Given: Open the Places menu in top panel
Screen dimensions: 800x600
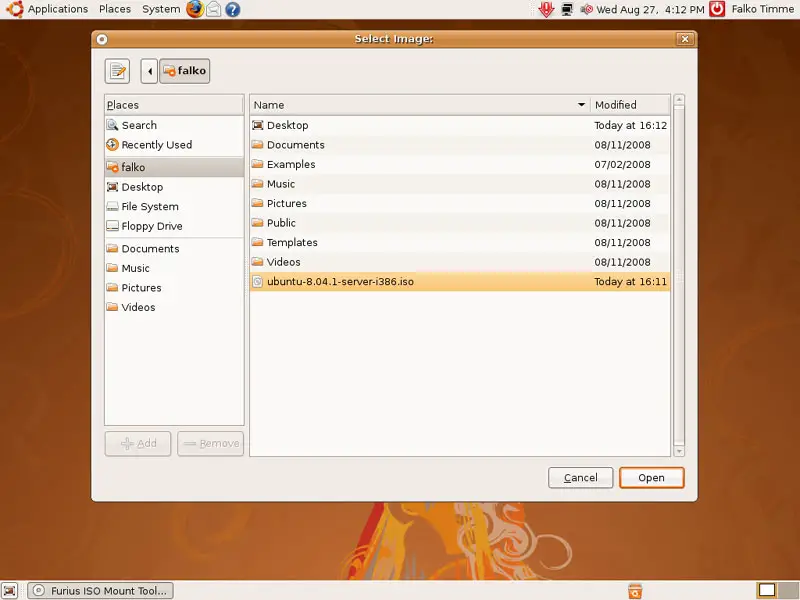Looking at the screenshot, I should click(115, 9).
